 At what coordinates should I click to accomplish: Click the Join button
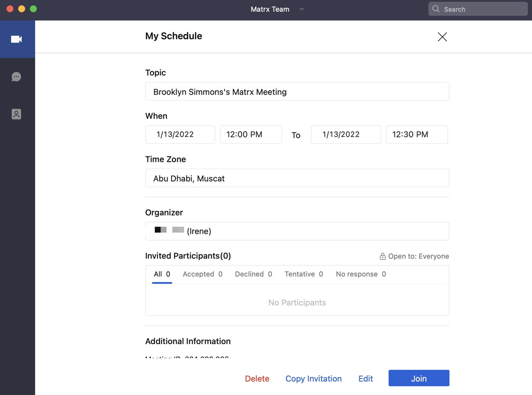(419, 378)
